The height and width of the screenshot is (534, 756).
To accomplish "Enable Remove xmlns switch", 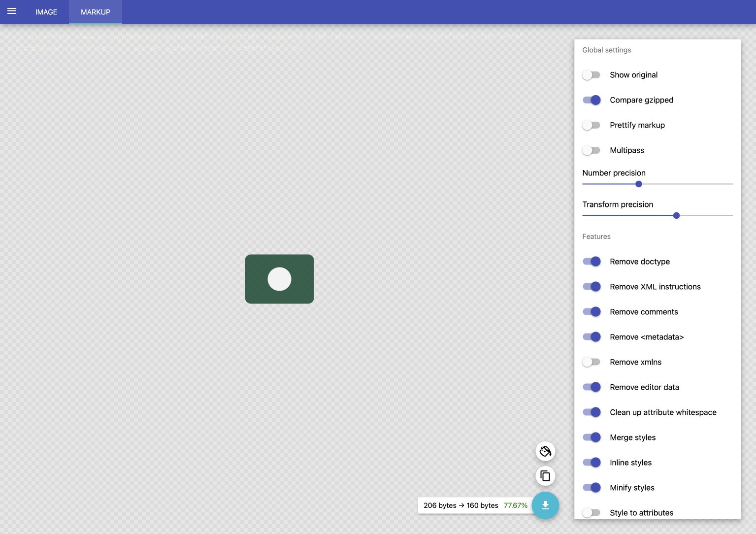I will (x=591, y=362).
